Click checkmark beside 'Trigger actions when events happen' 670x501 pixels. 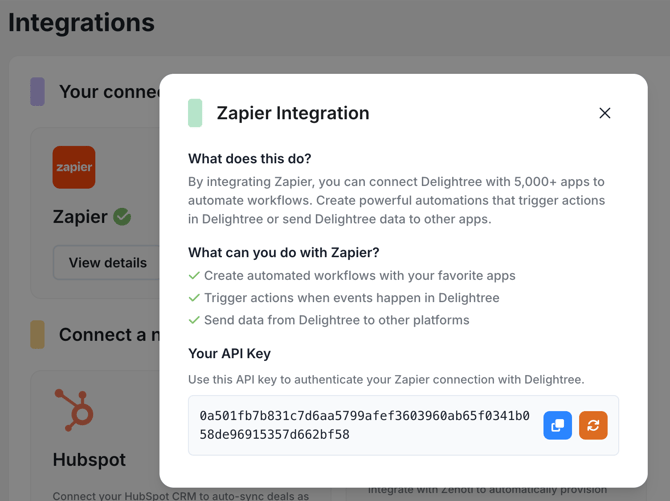194,298
